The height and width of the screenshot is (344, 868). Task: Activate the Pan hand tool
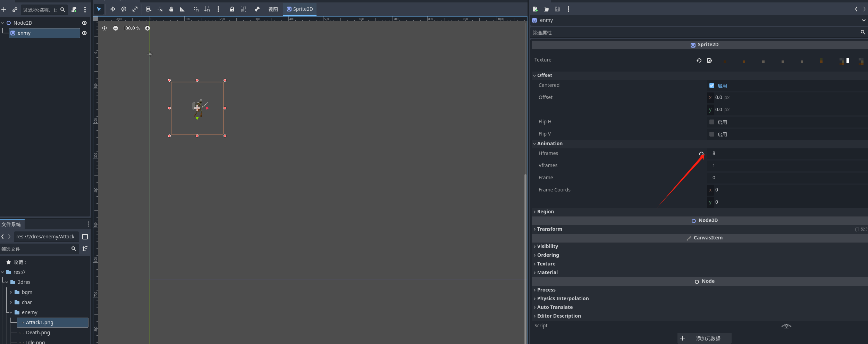click(171, 9)
